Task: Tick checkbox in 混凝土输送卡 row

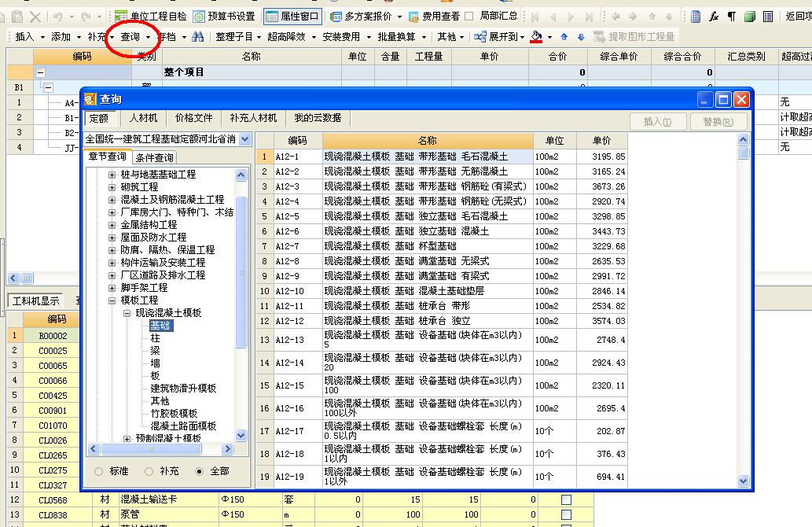Action: 567,500
